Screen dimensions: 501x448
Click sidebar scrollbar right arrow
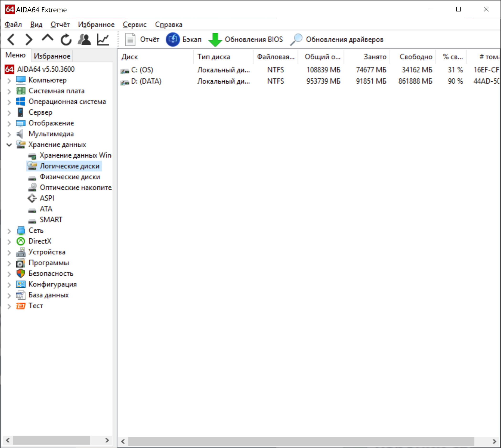(x=107, y=440)
